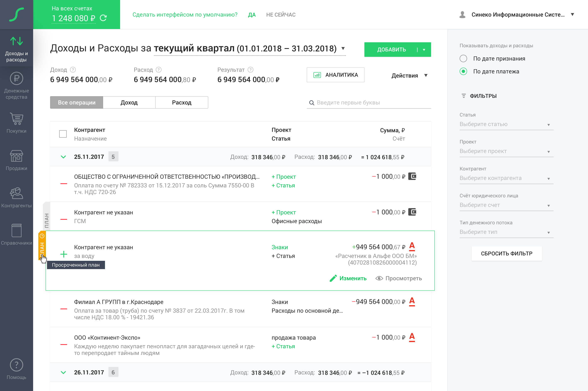Viewport: 588px width, 391px height.
Task: Select radio По дате признания
Action: pos(463,59)
